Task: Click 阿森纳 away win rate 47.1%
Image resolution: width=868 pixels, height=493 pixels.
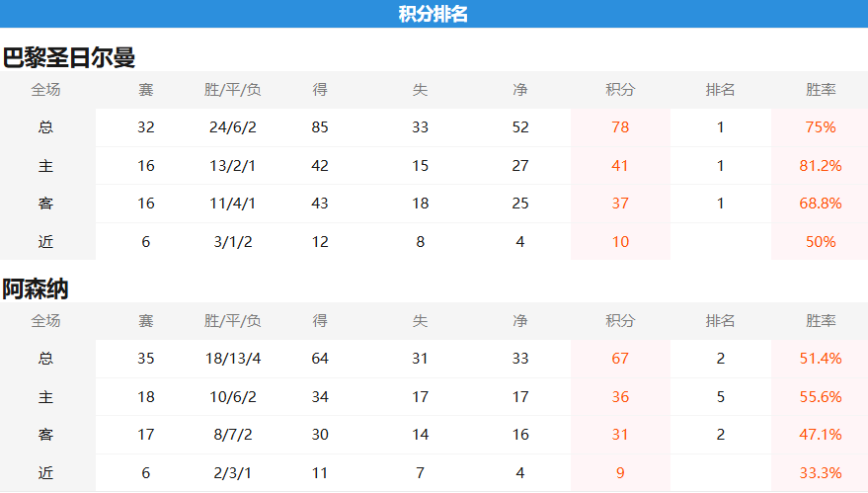Action: tap(820, 435)
